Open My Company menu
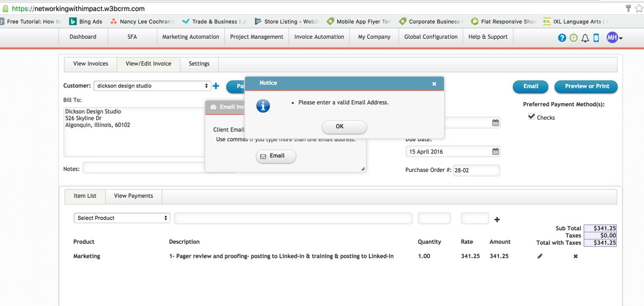 tap(374, 37)
